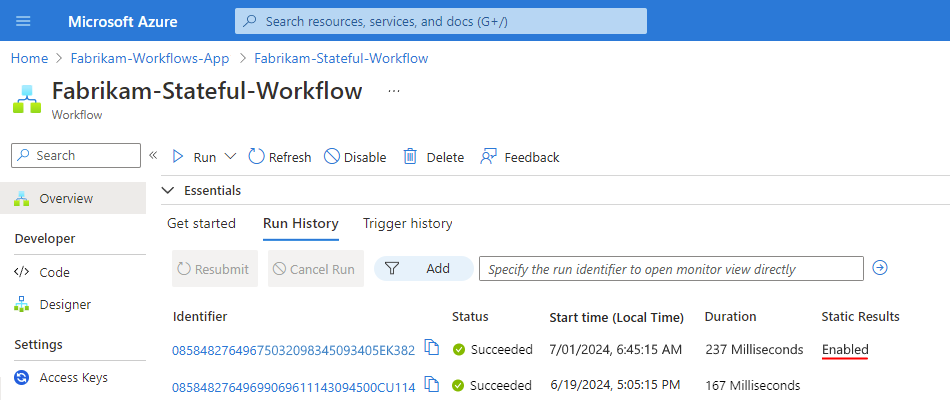Open the Feedback option
The width and height of the screenshot is (950, 400).
[519, 157]
